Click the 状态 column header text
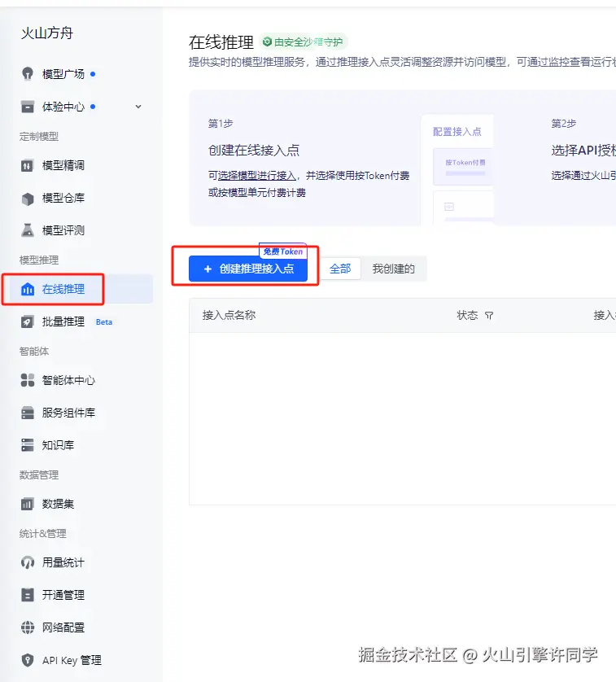616x682 pixels. point(467,315)
